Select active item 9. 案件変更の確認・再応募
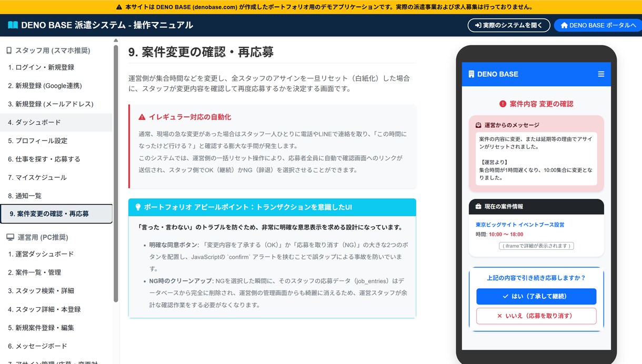 (56, 214)
